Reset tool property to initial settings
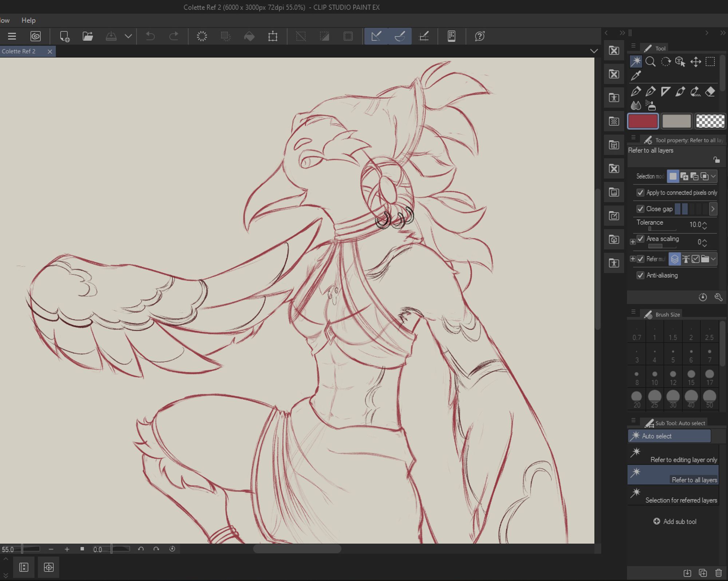 703,297
